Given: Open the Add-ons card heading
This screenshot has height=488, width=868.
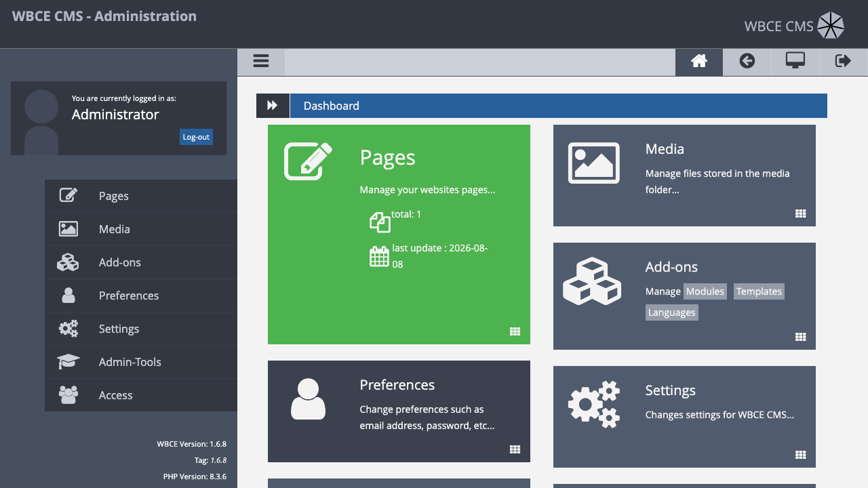Looking at the screenshot, I should 671,267.
